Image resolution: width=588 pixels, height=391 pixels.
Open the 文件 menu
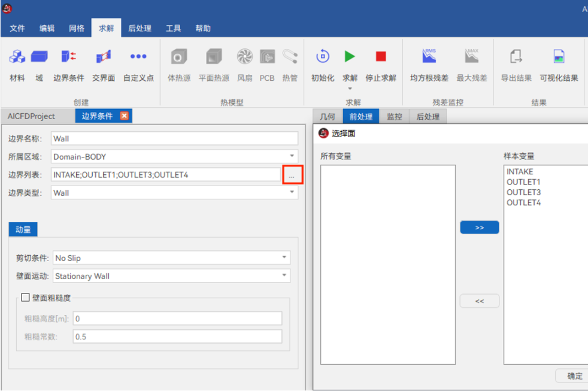(17, 28)
